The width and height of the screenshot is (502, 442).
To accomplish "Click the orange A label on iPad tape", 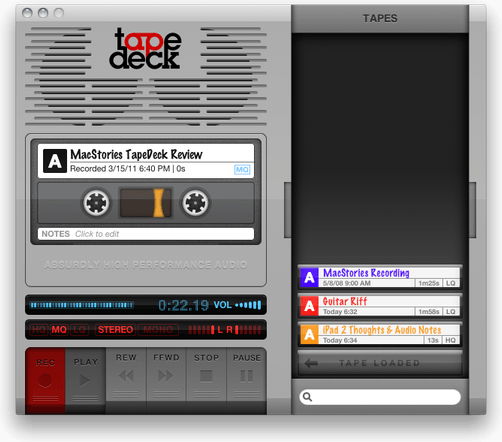I will pos(309,334).
